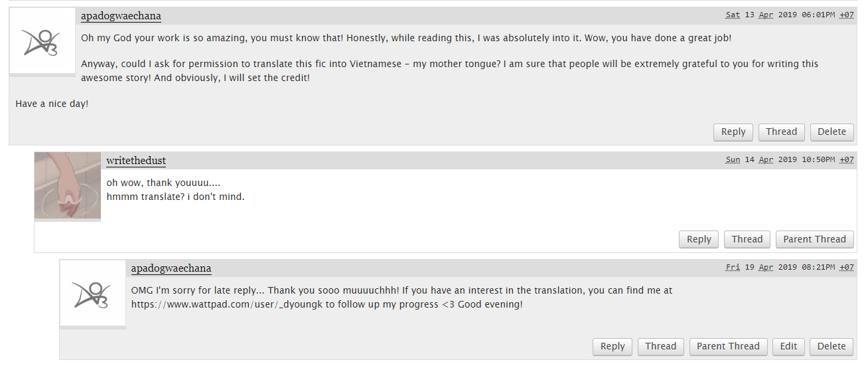This screenshot has width=868, height=370.
Task: Open writethedust's user profile link
Action: [136, 161]
